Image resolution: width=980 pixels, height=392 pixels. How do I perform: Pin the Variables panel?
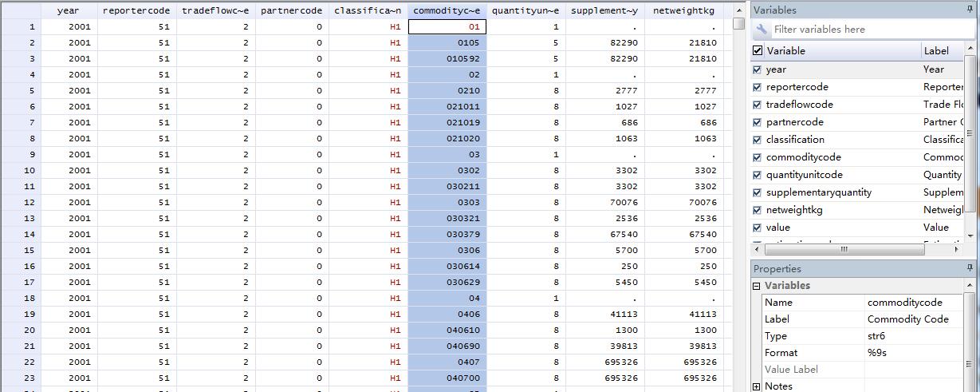coord(970,10)
